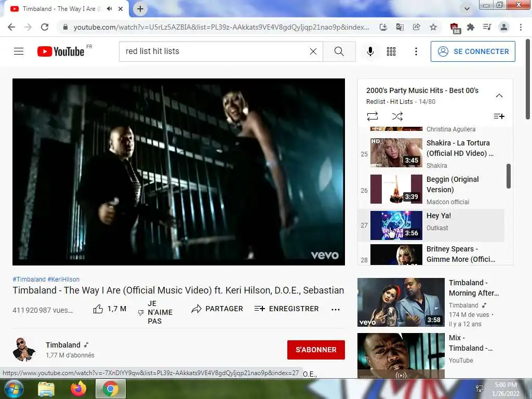Dislike video with JE N'AIME PAS
532x399 pixels.
(155, 312)
